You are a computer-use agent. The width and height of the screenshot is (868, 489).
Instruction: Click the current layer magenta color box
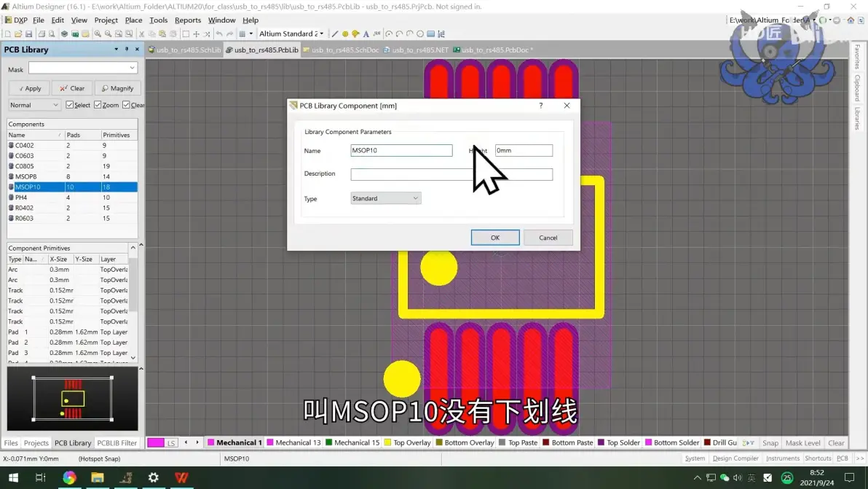click(156, 442)
